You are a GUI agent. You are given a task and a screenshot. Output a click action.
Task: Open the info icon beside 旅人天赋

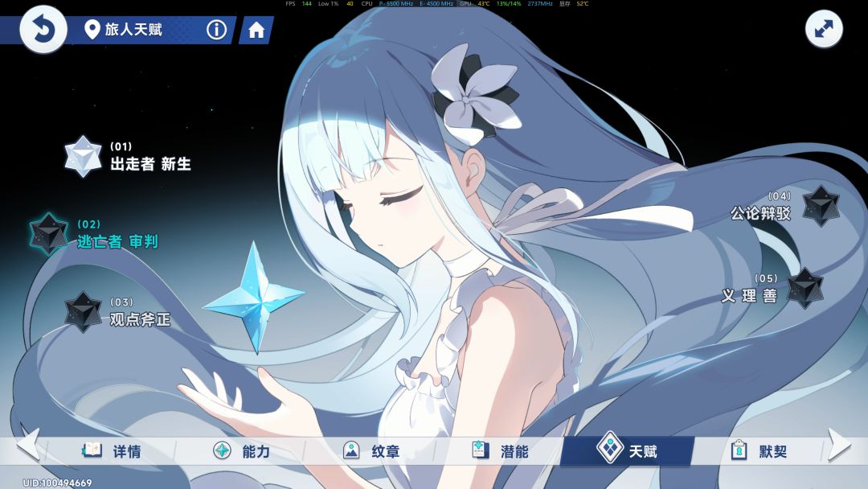point(216,29)
